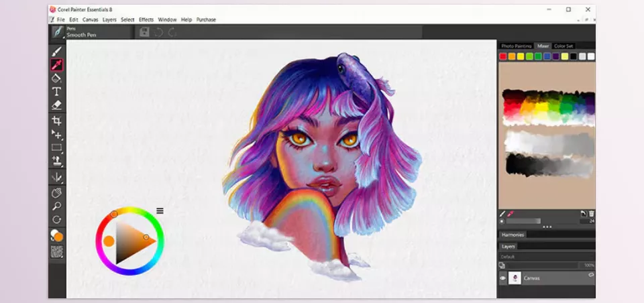
Task: Click the Undo arrow icon
Action: 158,32
